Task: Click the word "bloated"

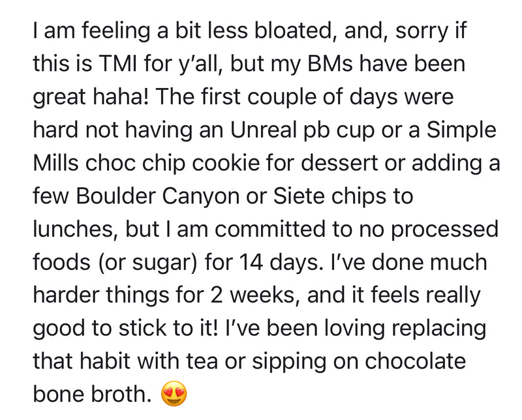Action: (248, 29)
